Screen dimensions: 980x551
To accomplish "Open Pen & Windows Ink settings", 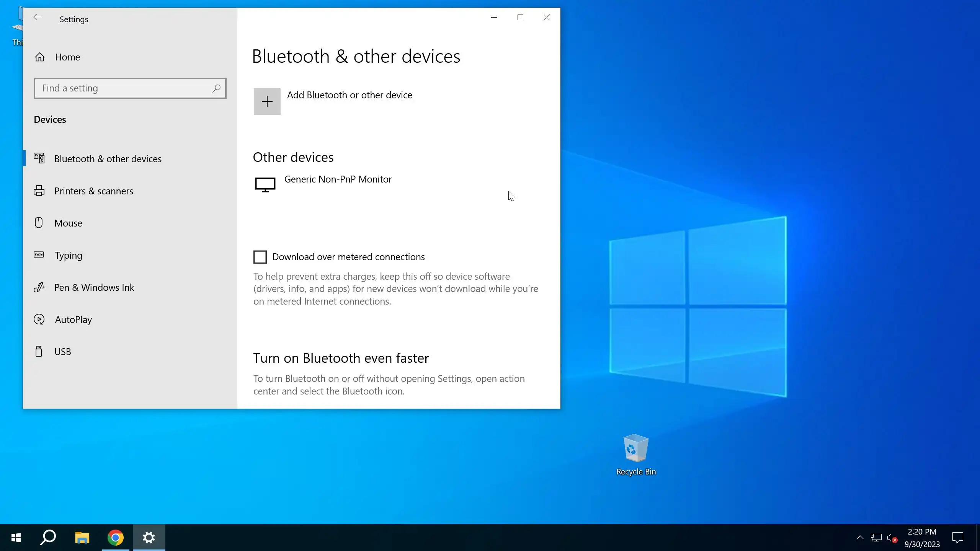I will [x=94, y=287].
